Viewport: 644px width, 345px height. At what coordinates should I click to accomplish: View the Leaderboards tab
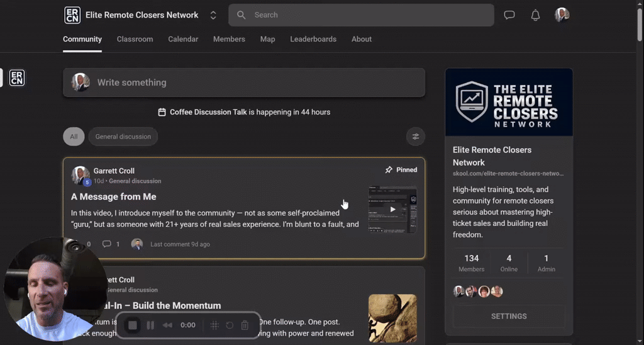[313, 39]
